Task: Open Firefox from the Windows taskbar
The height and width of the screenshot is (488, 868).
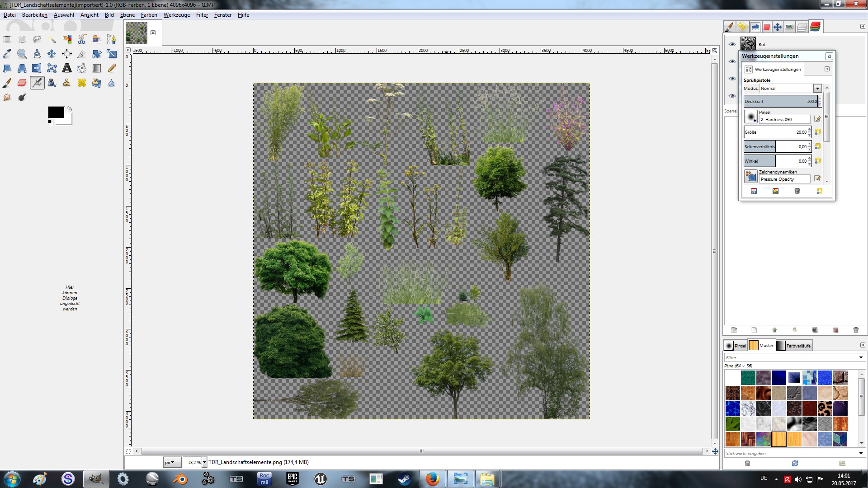Action: point(432,479)
